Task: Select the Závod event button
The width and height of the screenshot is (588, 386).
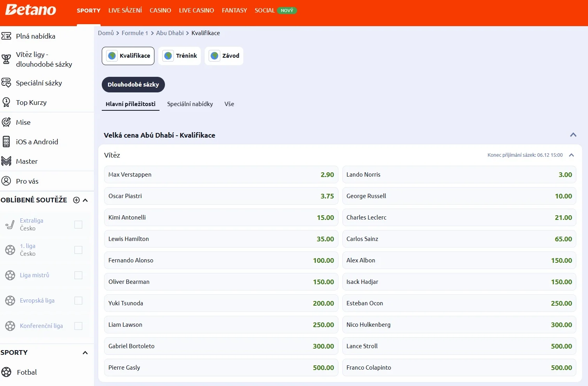Action: click(x=224, y=56)
